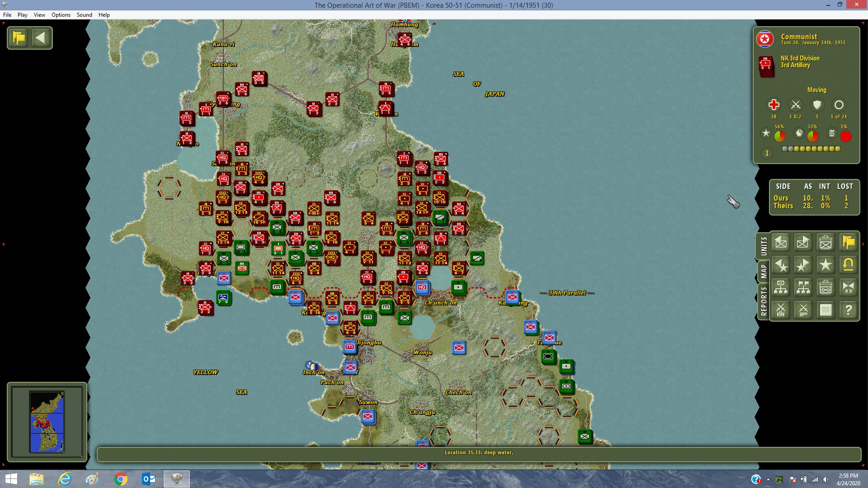Click the Suwon city label on map
The height and width of the screenshot is (488, 868).
click(x=368, y=402)
